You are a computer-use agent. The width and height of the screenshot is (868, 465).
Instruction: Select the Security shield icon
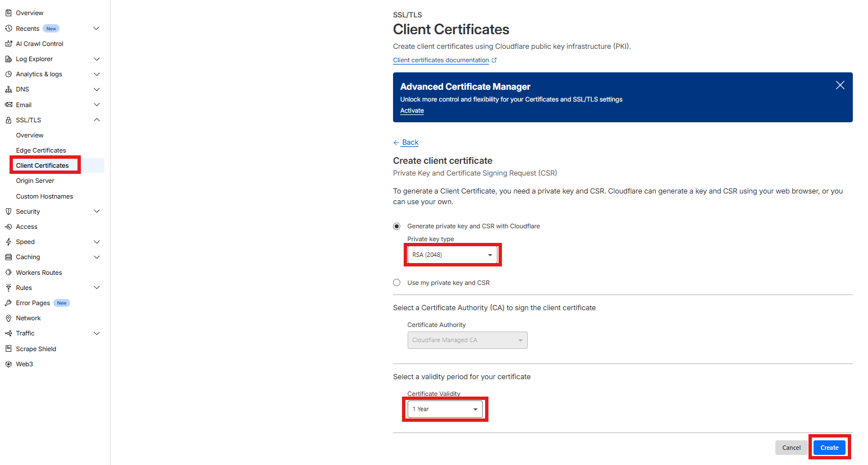tap(8, 211)
